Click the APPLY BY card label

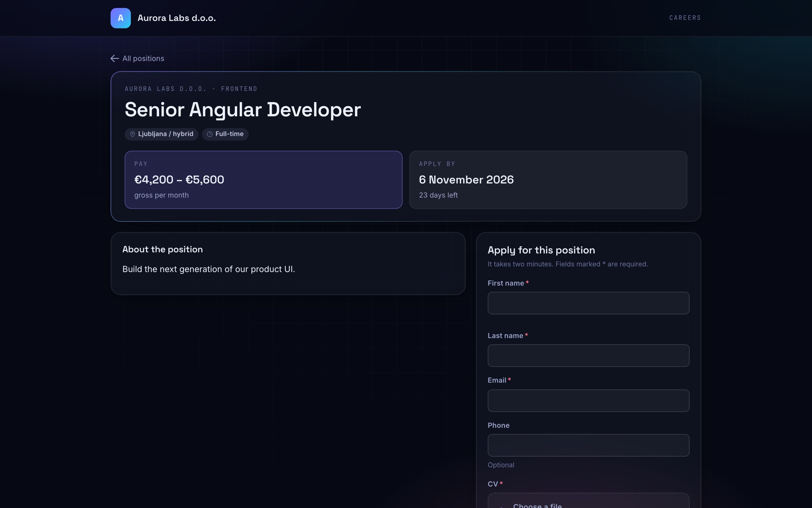(437, 164)
